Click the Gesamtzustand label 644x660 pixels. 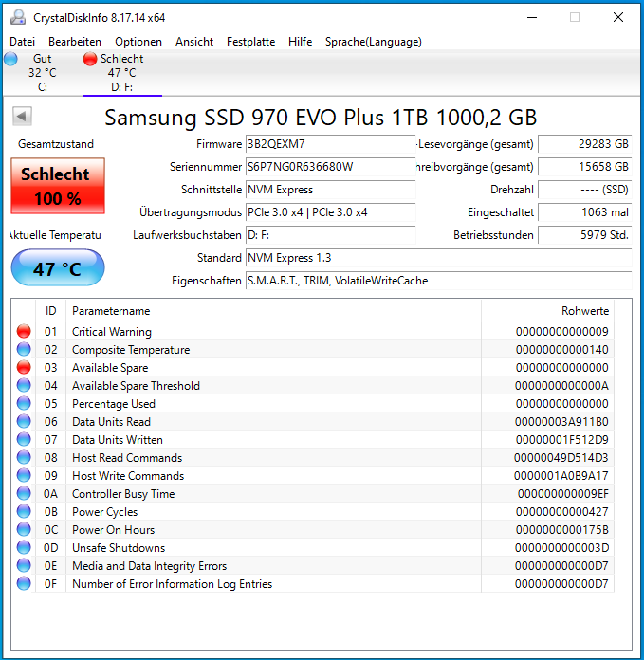[x=56, y=144]
